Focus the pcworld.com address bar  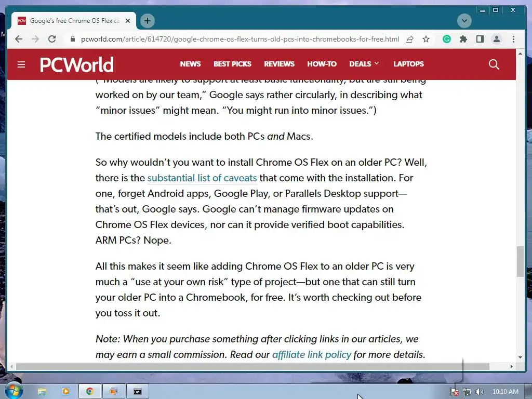[x=240, y=39]
